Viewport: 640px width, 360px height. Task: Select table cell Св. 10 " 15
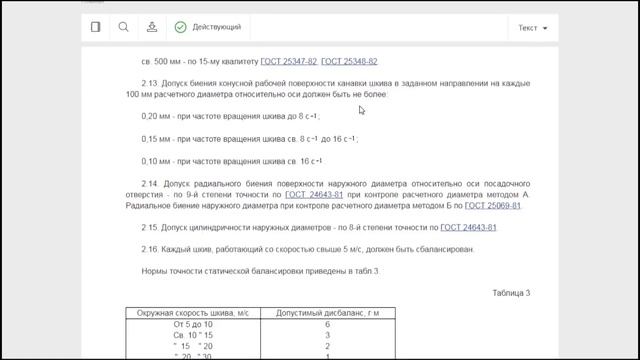pos(193,335)
